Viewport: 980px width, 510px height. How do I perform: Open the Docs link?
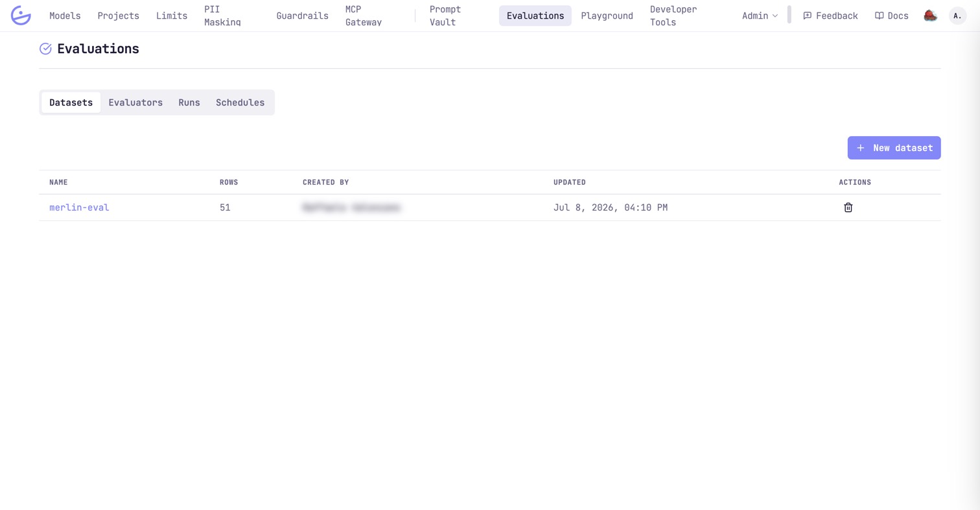coord(891,16)
